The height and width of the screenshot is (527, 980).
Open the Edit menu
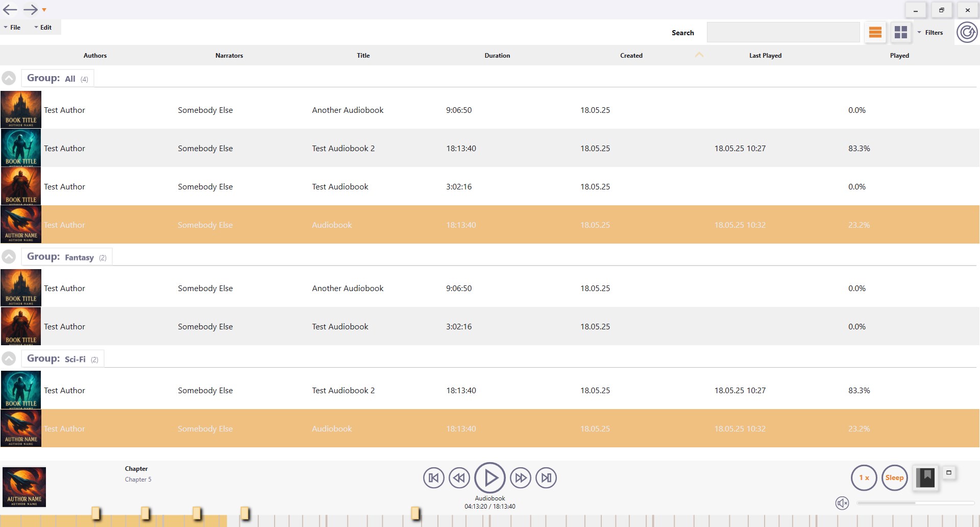[45, 27]
